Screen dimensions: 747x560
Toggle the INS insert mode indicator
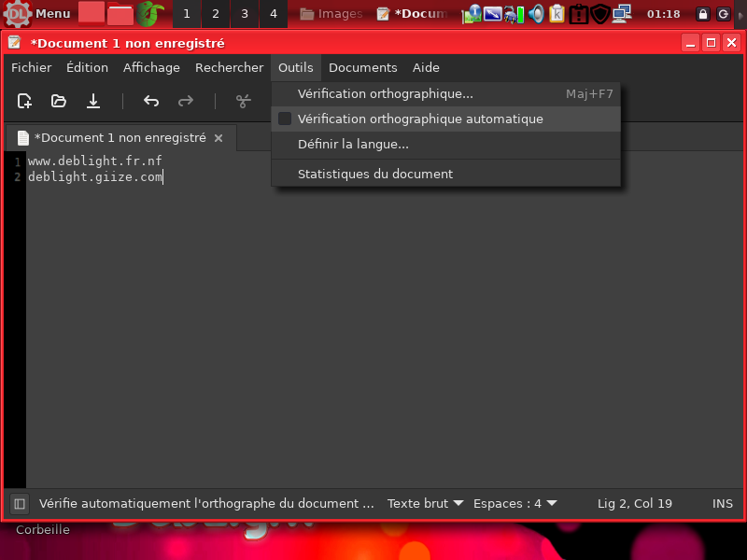[x=722, y=504]
